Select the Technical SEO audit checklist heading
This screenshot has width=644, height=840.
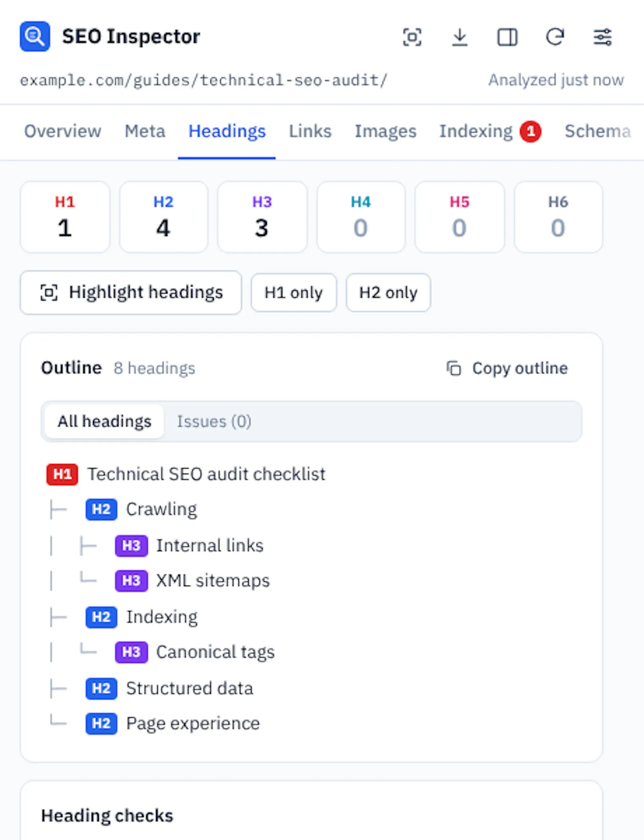coord(206,474)
